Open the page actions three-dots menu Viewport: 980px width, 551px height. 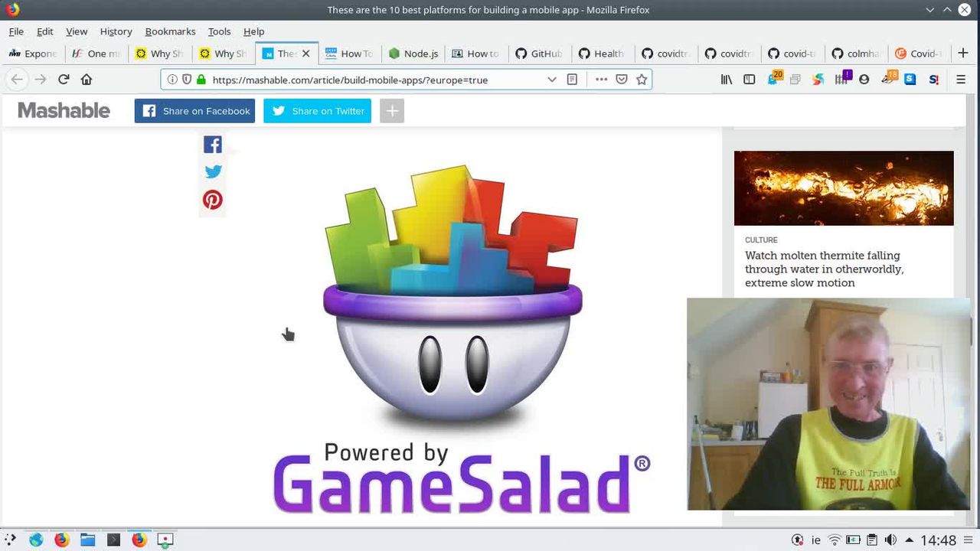click(601, 80)
